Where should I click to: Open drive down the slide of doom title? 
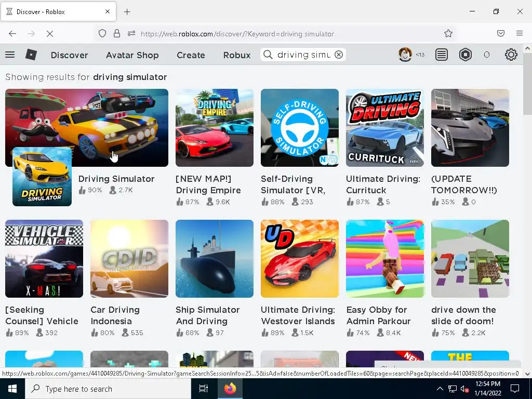463,315
